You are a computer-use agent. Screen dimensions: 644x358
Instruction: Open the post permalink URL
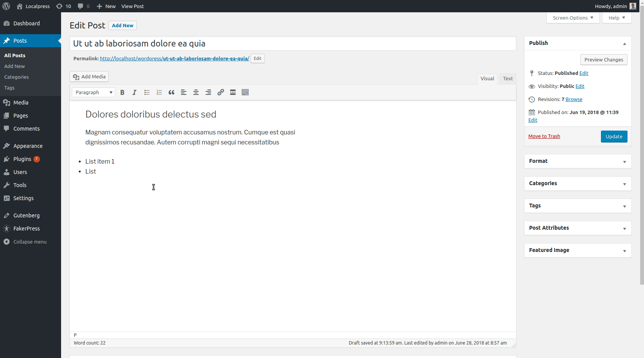(174, 58)
